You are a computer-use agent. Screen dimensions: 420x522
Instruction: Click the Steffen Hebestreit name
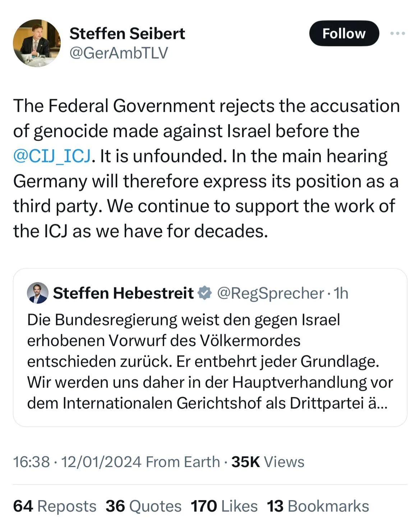coord(123,293)
